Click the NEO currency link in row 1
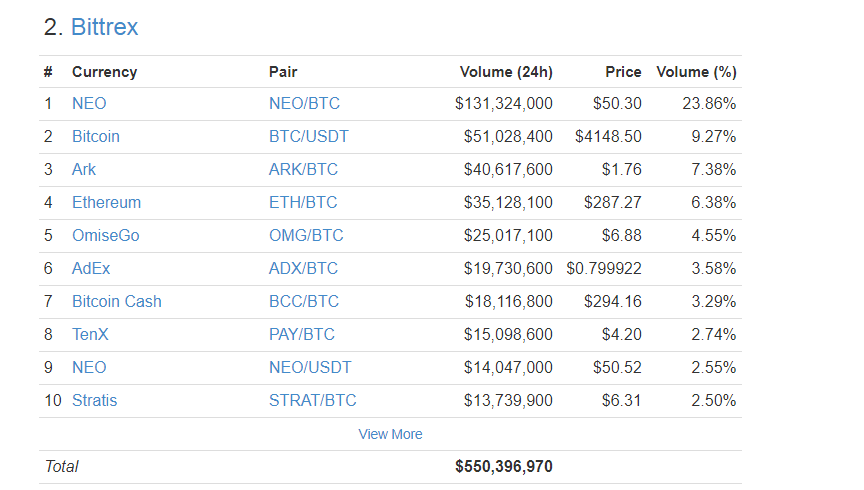 click(89, 103)
